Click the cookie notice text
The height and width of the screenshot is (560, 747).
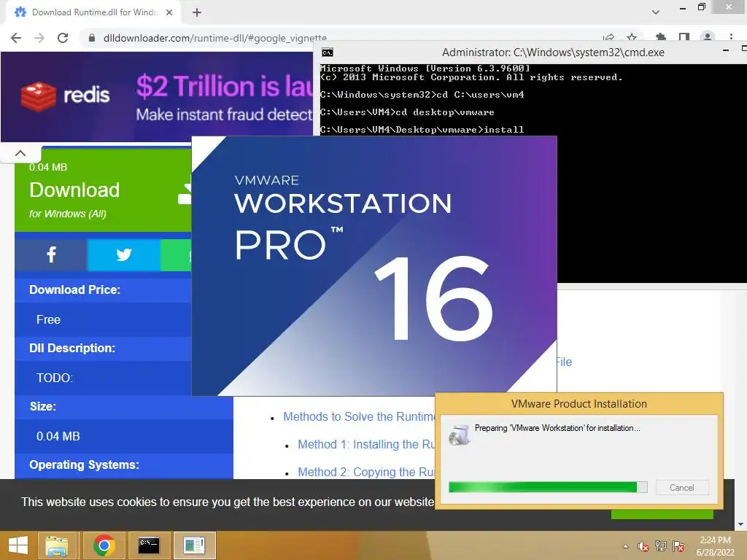(x=228, y=502)
